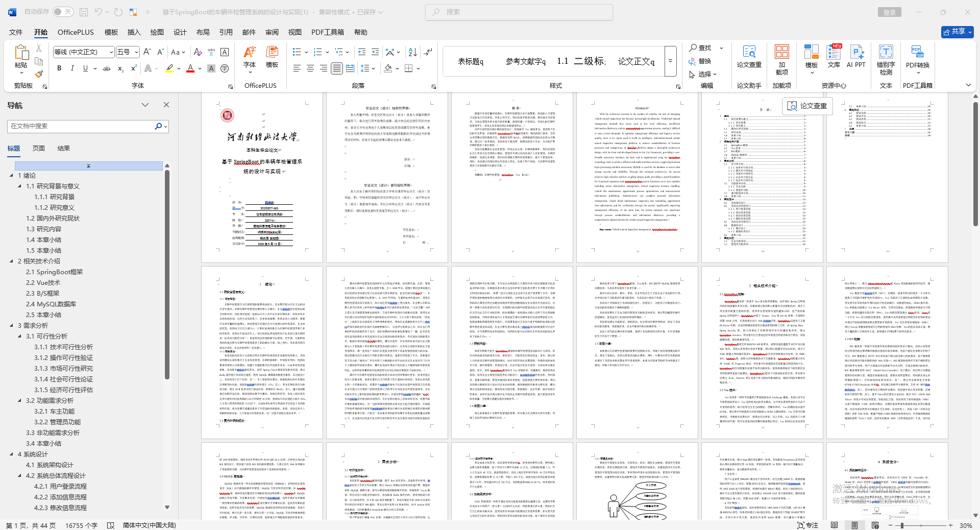Viewport: 980px width, 530px height.
Task: Apply subscript formatting
Action: pyautogui.click(x=120, y=68)
